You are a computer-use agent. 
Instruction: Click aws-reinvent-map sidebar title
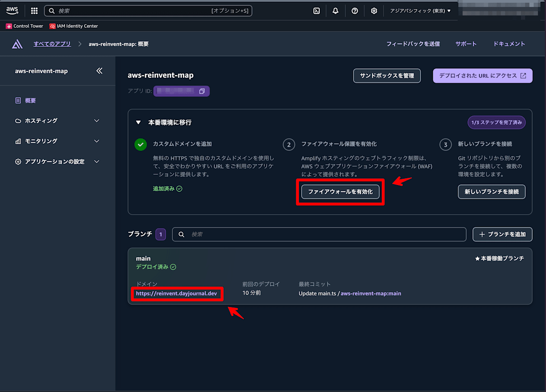(41, 71)
